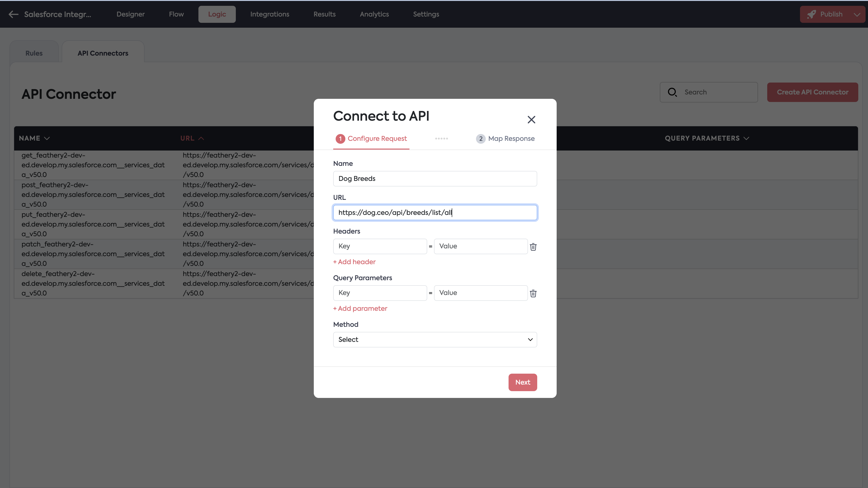Expand the Publish dropdown arrow
This screenshot has height=488, width=868.
(x=857, y=15)
